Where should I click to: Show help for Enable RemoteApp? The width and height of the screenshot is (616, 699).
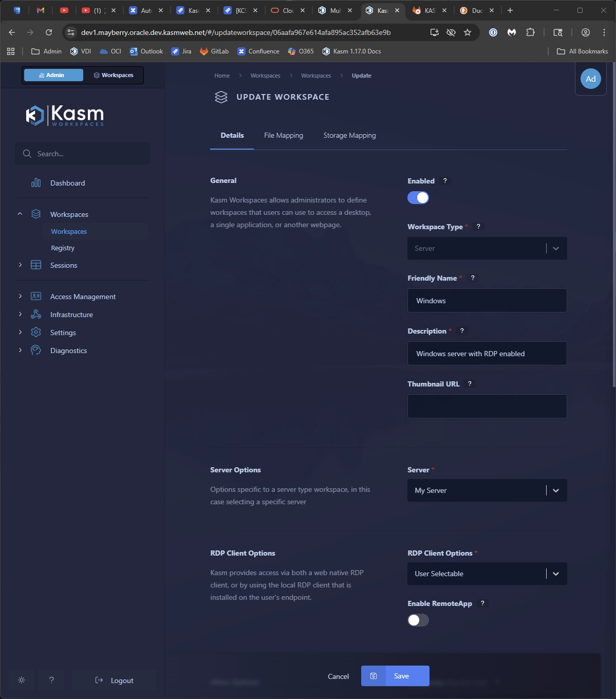(482, 603)
